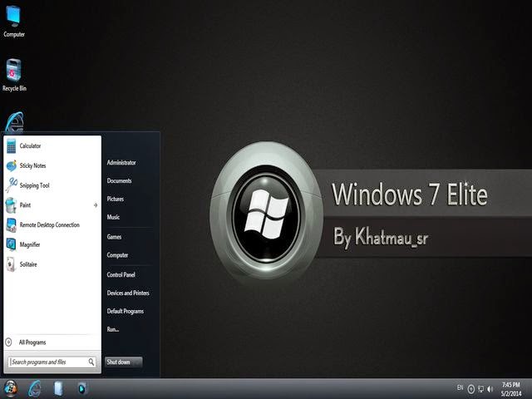Open Documents from the Start menu
Screen dimensions: 532x399
pyautogui.click(x=119, y=181)
